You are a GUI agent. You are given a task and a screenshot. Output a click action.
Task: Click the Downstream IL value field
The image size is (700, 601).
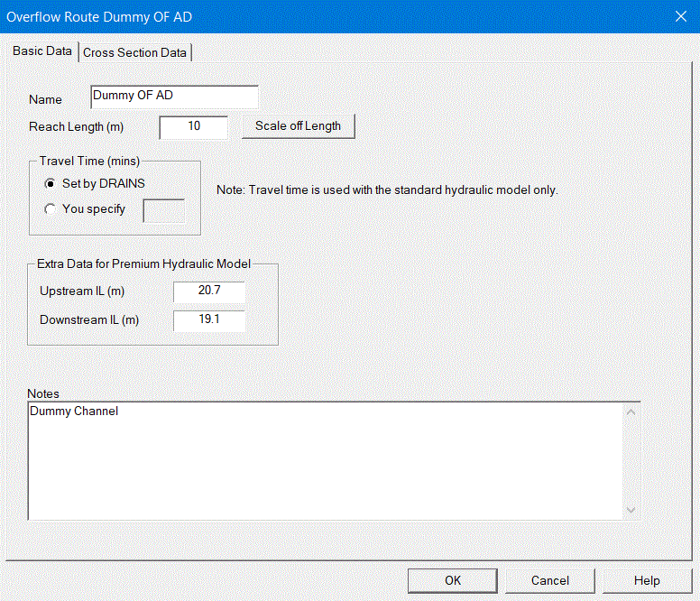point(208,320)
